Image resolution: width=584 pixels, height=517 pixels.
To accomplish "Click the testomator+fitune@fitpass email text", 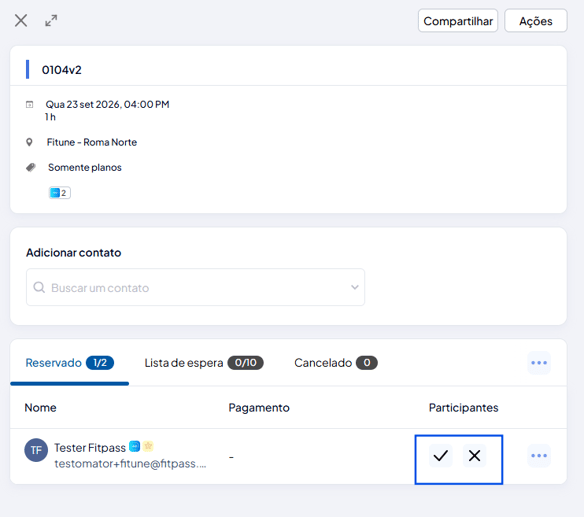I will click(130, 463).
